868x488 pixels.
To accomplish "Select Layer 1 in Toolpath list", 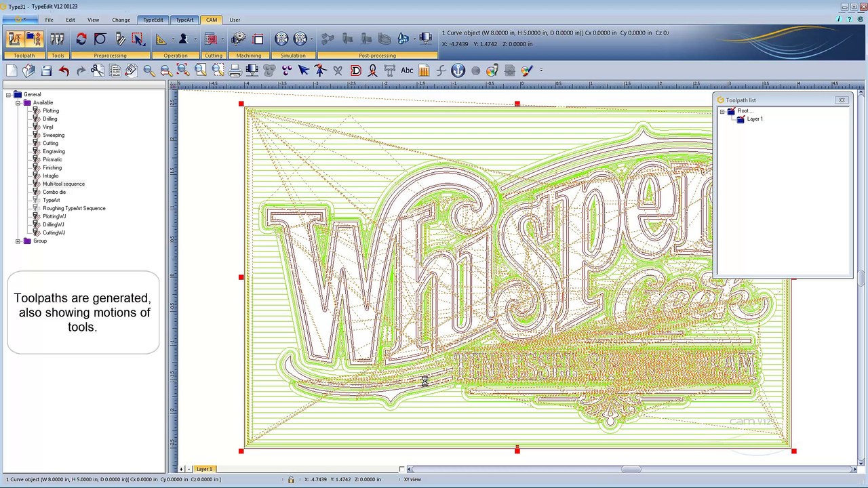I will [x=755, y=119].
